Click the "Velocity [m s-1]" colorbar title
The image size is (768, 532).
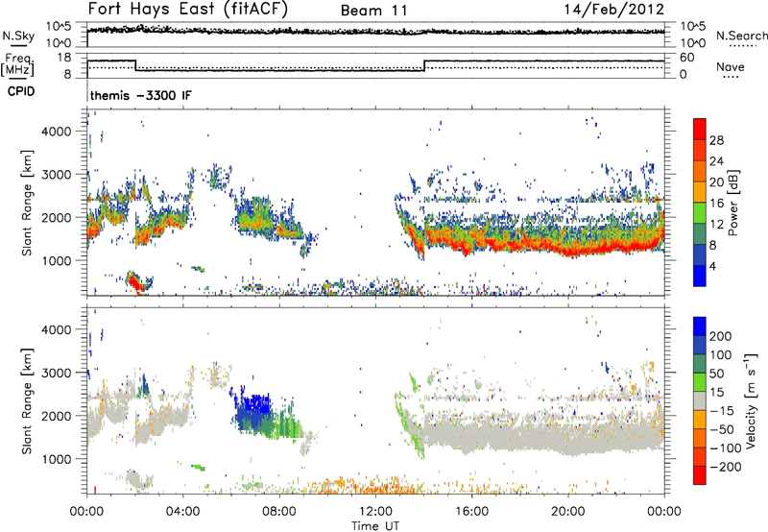pos(751,400)
